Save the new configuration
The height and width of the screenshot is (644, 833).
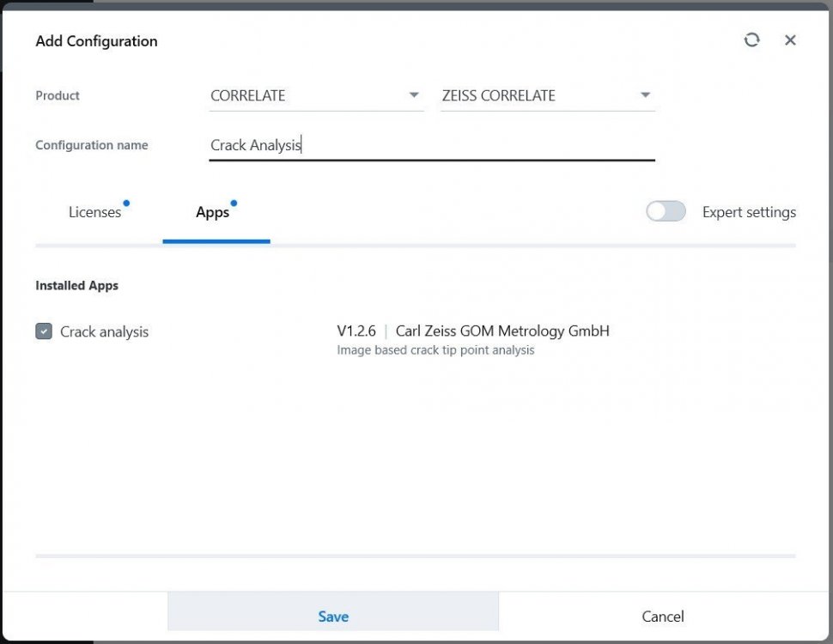333,617
